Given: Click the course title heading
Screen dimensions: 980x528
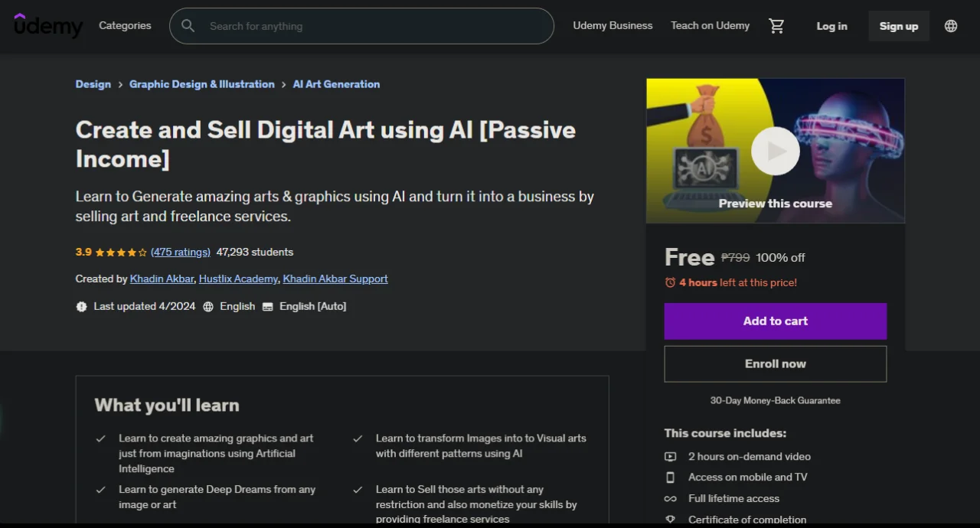Looking at the screenshot, I should click(325, 144).
